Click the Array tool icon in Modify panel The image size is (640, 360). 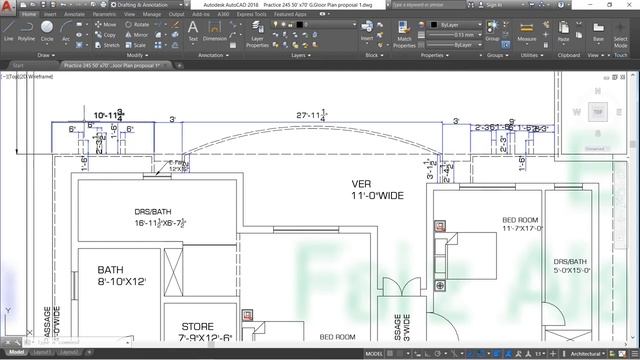tap(158, 45)
